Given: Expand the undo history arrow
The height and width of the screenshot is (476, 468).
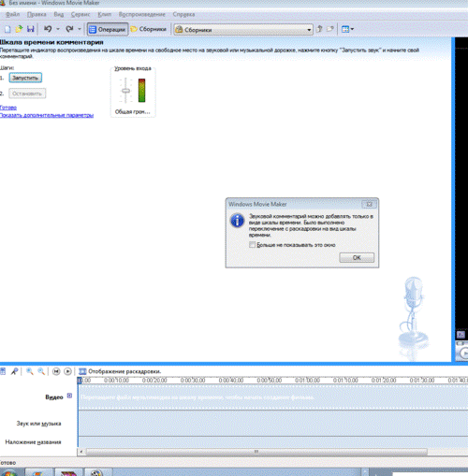Looking at the screenshot, I should pos(58,29).
